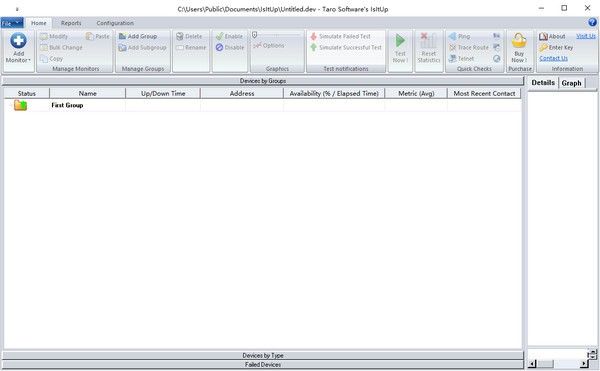This screenshot has height=371, width=600.
Task: Run Test Now with the play icon
Action: pos(400,41)
